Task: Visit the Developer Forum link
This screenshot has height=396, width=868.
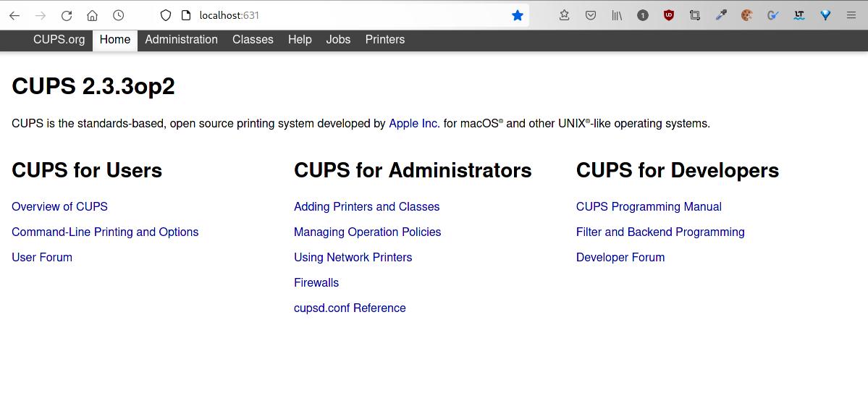Action: point(620,258)
